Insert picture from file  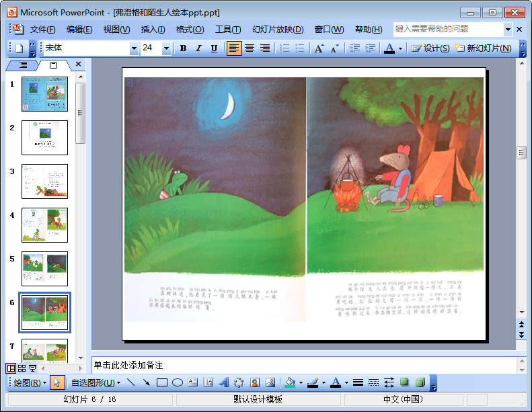tap(270, 383)
